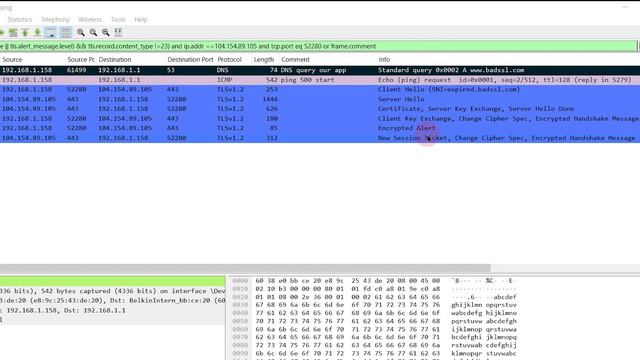Open the Tools menu
The width and height of the screenshot is (640, 360).
[118, 20]
